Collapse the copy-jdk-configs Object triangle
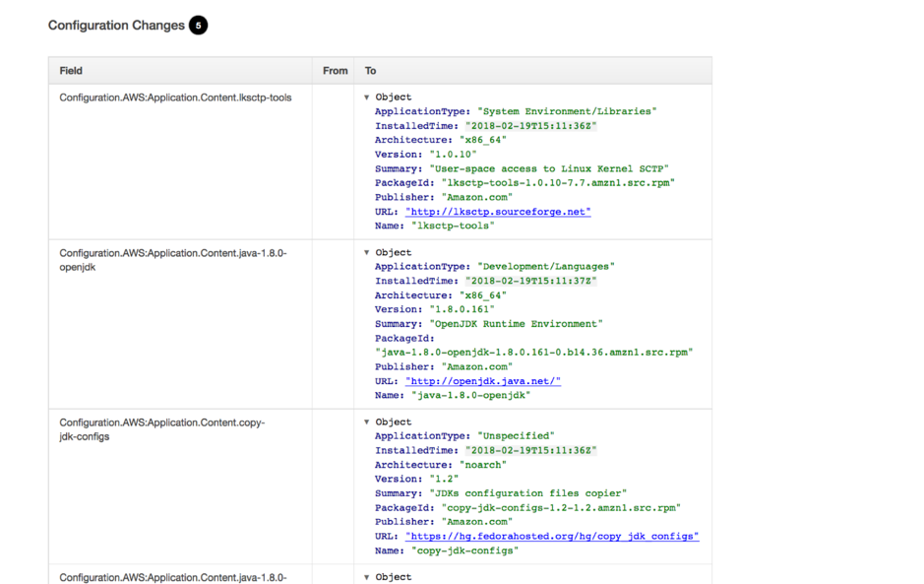The image size is (924, 584). (x=367, y=422)
